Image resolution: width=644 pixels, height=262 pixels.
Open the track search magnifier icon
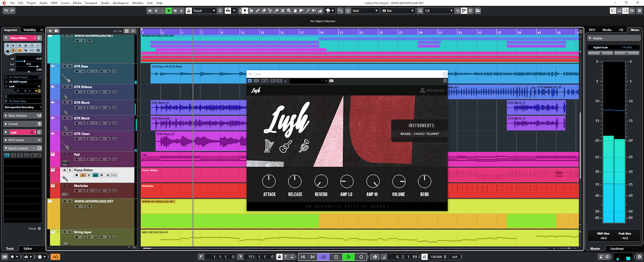point(133,31)
